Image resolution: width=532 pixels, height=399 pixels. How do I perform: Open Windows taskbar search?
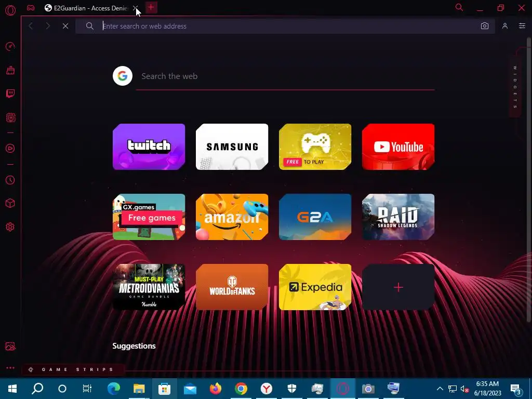click(37, 389)
